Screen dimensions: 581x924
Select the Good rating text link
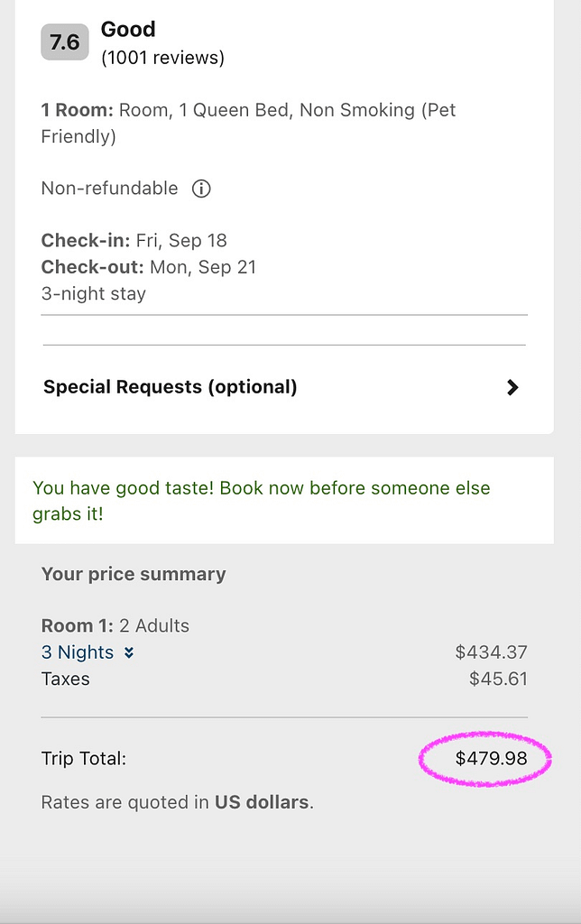point(127,29)
